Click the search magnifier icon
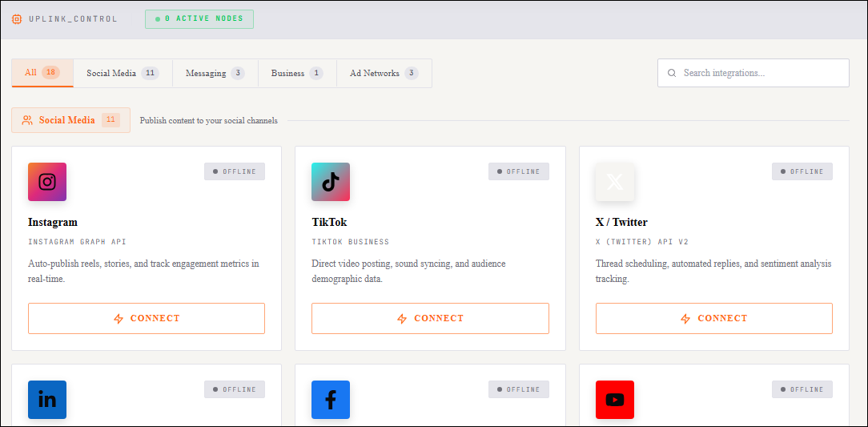The image size is (868, 427). tap(672, 73)
